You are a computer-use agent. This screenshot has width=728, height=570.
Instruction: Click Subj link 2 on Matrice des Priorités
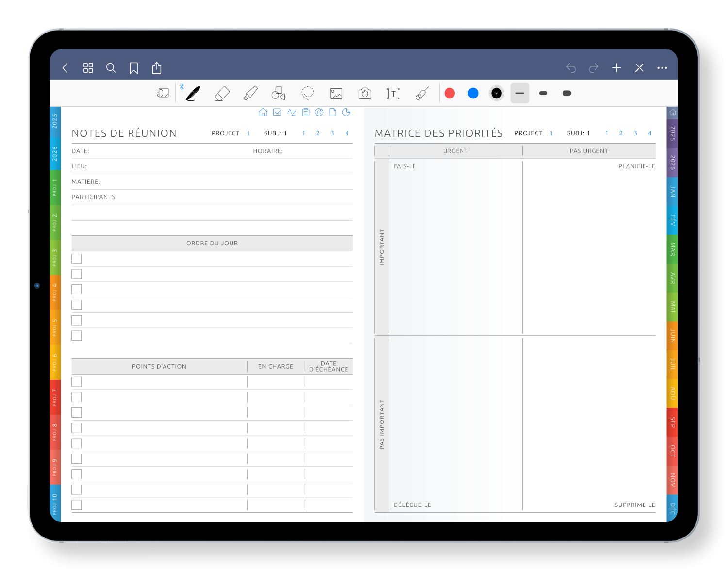click(621, 133)
